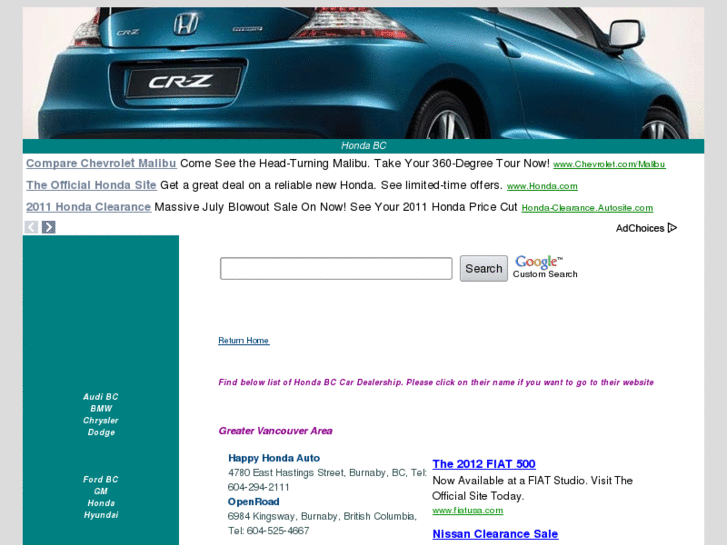
Task: Click the Tel: 604-525-4667 text
Action: pos(268,531)
